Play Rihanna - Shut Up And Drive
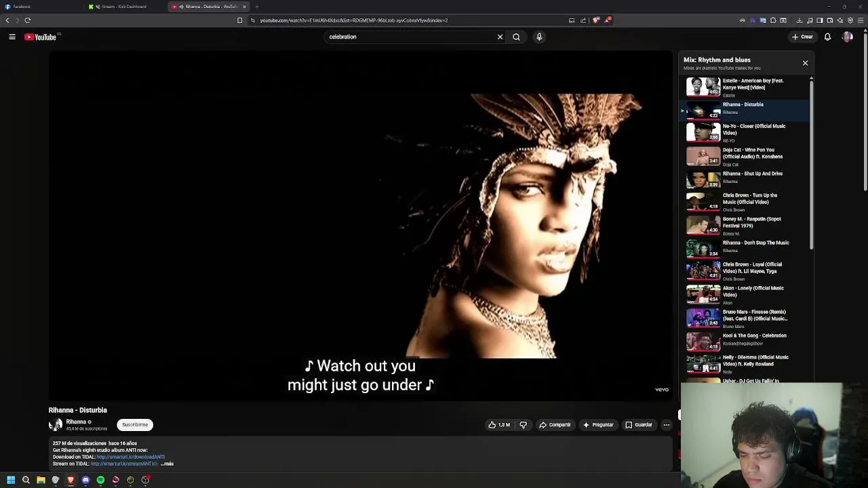The width and height of the screenshot is (868, 488). click(x=746, y=179)
